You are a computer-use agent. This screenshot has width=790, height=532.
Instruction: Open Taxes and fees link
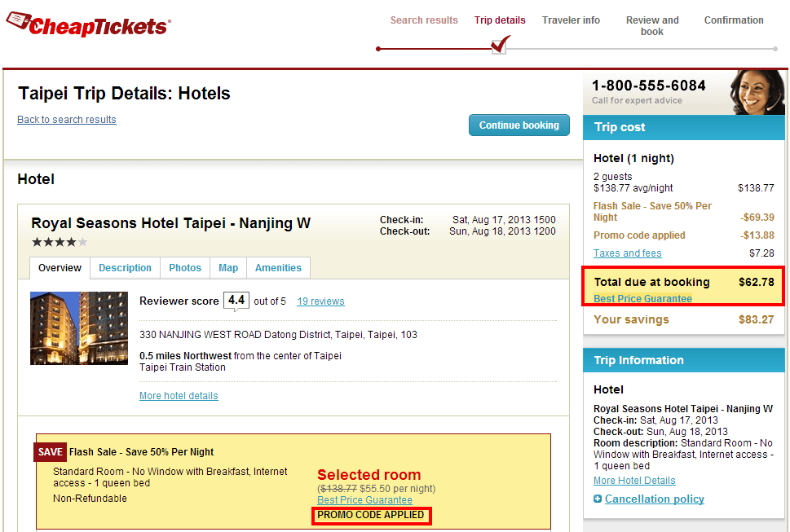tap(627, 253)
